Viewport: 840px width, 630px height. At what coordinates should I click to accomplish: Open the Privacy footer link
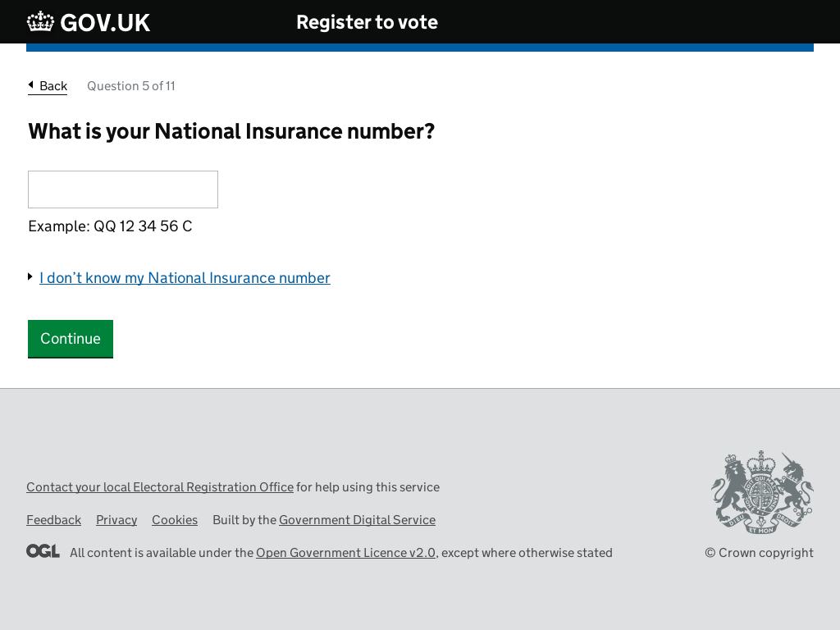(x=116, y=520)
